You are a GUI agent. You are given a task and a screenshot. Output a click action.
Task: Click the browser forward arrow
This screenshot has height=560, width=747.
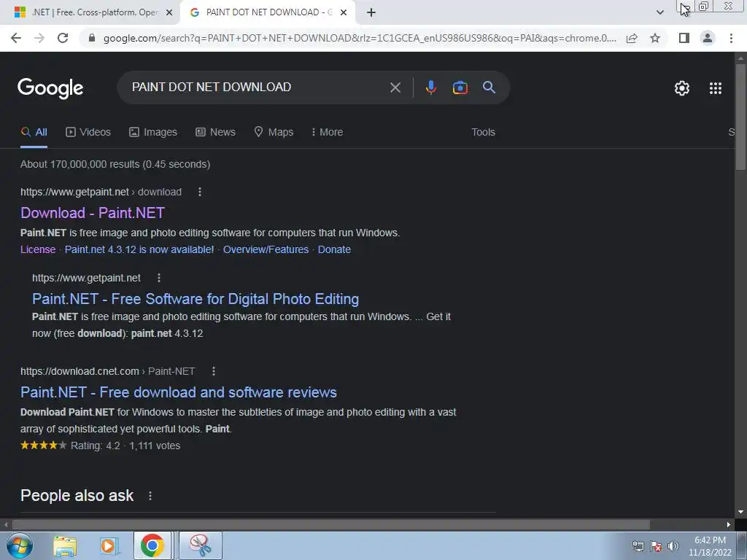[x=39, y=38]
